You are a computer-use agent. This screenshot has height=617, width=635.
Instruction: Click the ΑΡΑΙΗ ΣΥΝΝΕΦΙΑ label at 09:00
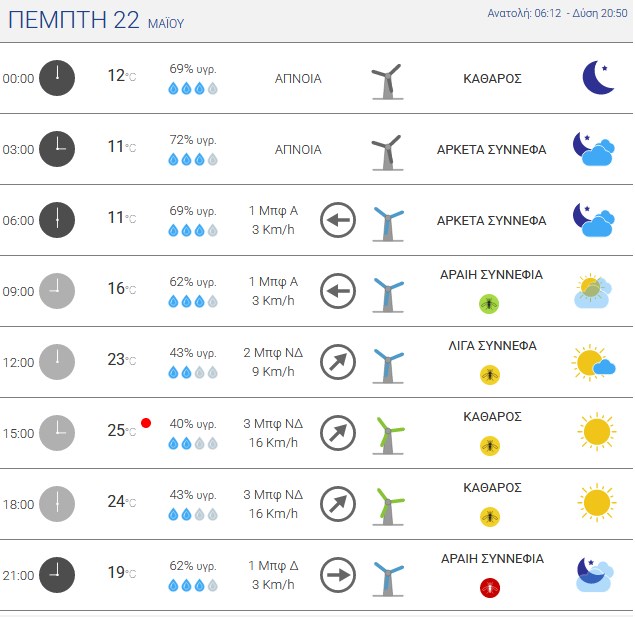(x=491, y=274)
